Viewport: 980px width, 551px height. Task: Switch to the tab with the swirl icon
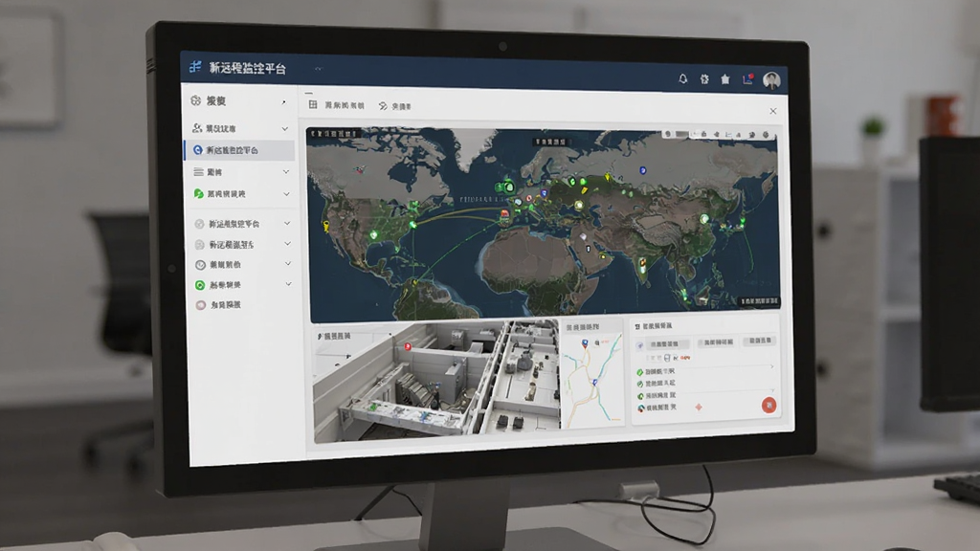pos(395,106)
